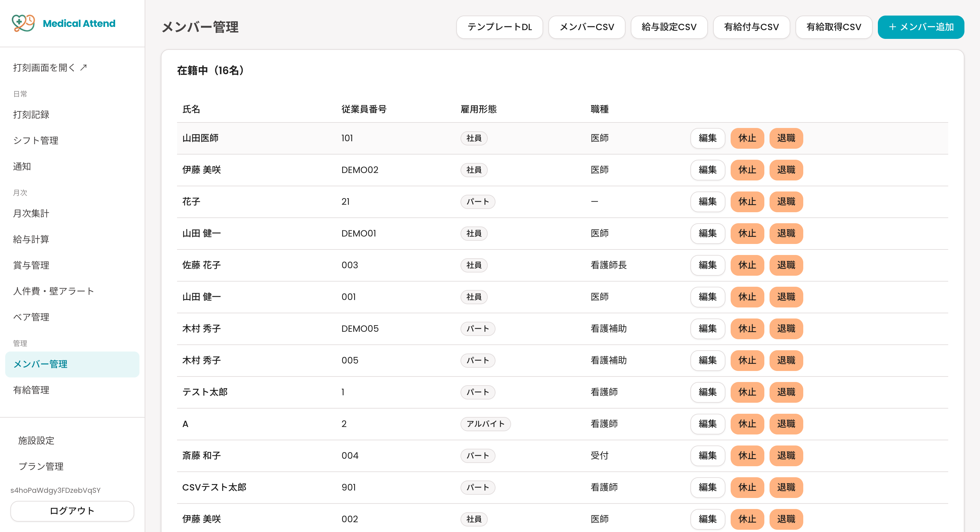Click 休止 for employee DEMO01
Image resolution: width=980 pixels, height=532 pixels.
[x=747, y=233]
